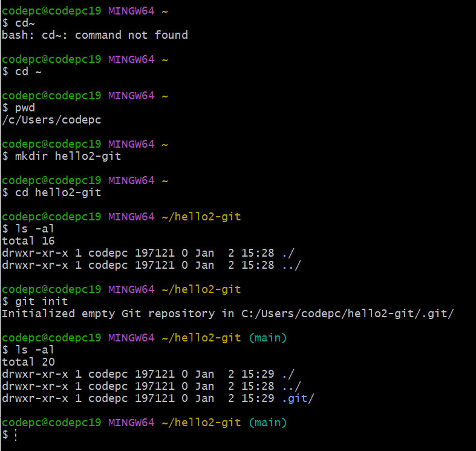Click the second 'ls -al' command after git init

[x=34, y=350]
